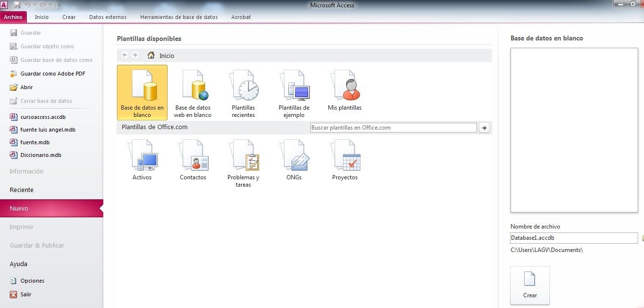Choose Base de datos web en blanco

pos(192,93)
